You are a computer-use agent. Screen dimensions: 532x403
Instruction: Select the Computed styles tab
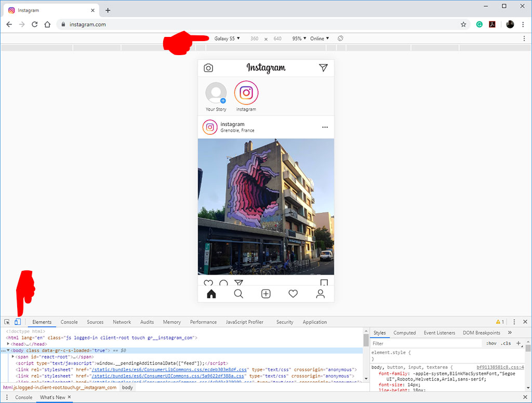[x=404, y=333]
